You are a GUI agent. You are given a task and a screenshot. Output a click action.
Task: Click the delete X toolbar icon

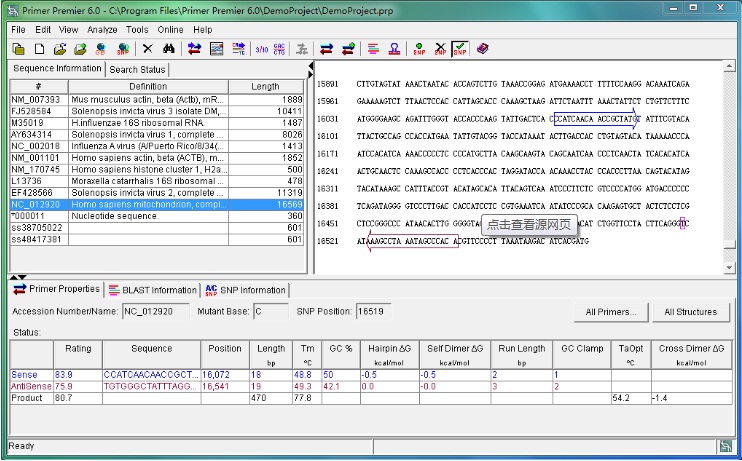[148, 48]
